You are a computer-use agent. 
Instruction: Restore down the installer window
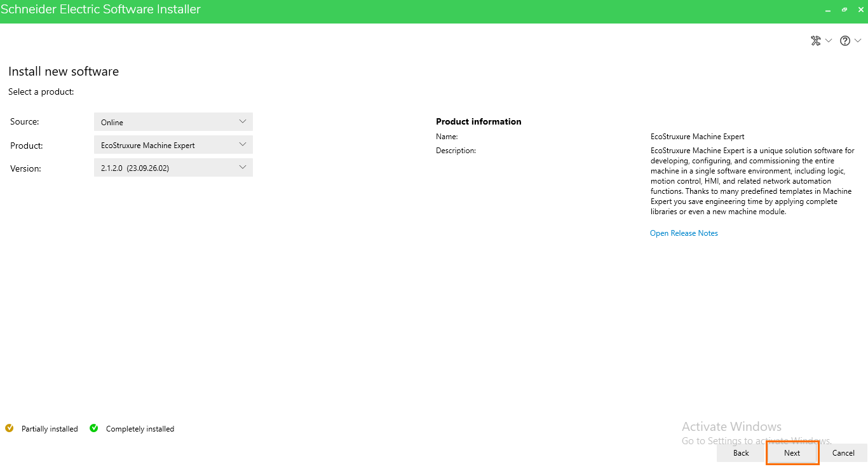[844, 10]
